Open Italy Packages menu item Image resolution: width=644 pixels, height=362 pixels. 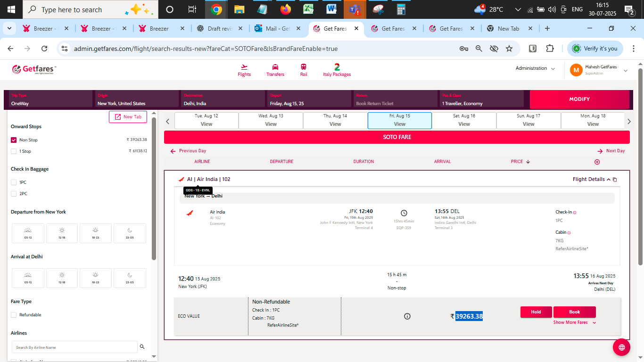coord(337,70)
